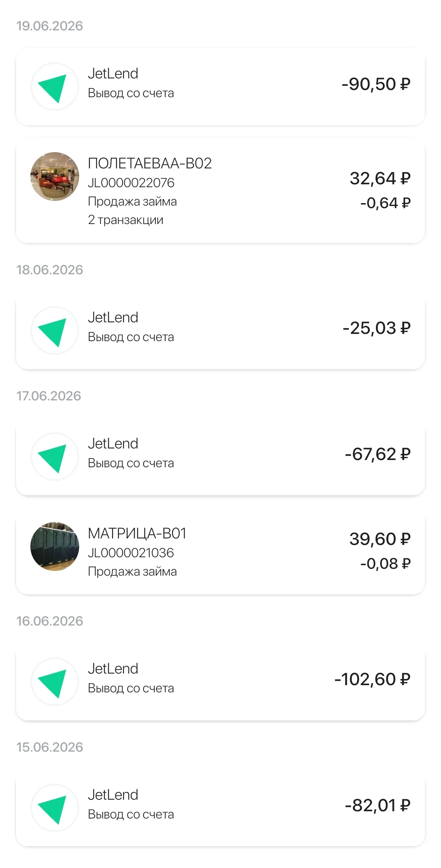Open the -90,50 ₽ withdrawal transaction
441x868 pixels.
[220, 87]
